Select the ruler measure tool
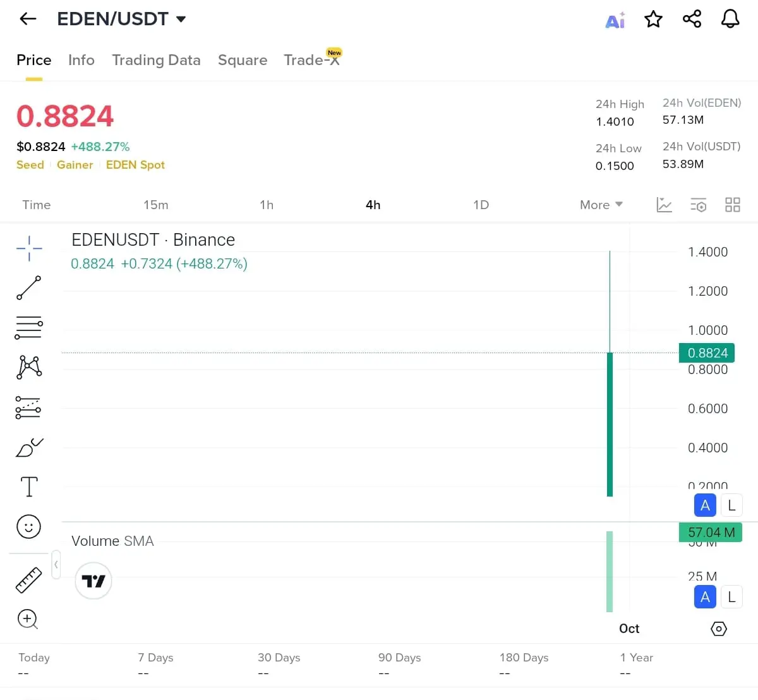The width and height of the screenshot is (758, 700). coord(28,580)
